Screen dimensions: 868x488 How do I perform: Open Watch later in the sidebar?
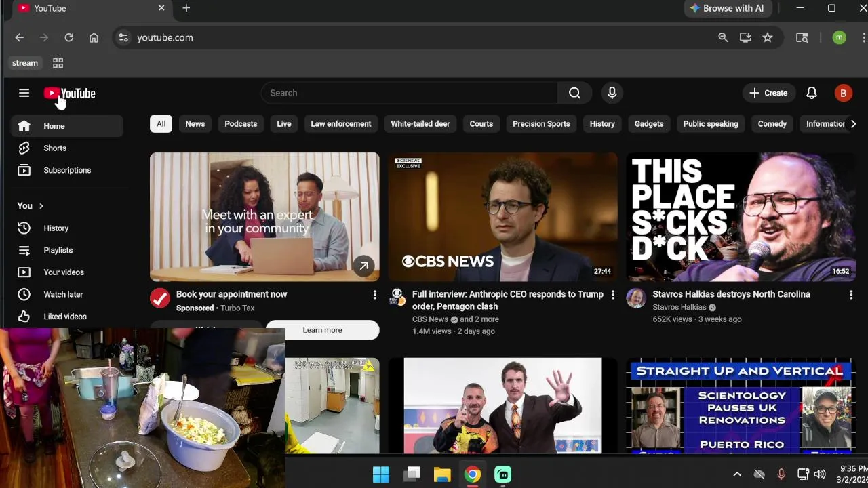pos(66,294)
